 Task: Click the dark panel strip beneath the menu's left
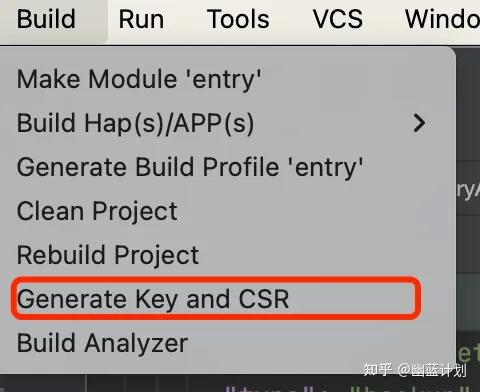click(x=43, y=383)
